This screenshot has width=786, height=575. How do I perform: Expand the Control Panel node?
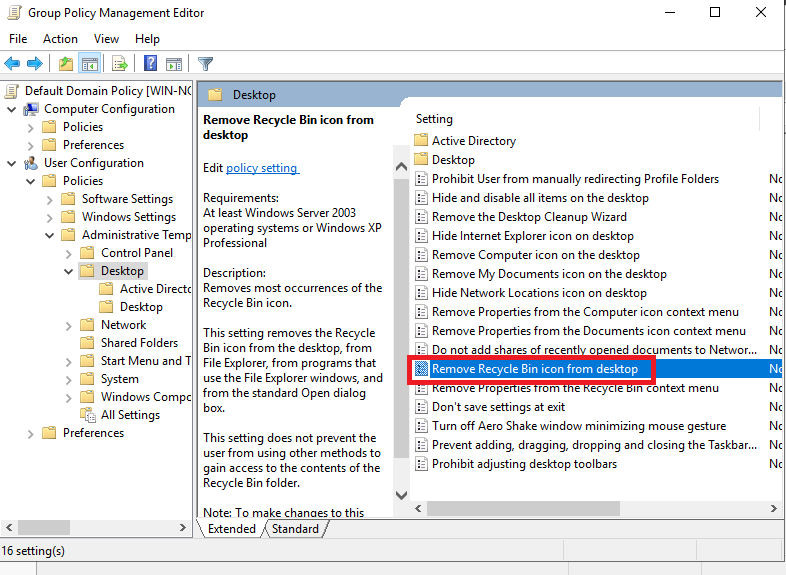click(68, 254)
